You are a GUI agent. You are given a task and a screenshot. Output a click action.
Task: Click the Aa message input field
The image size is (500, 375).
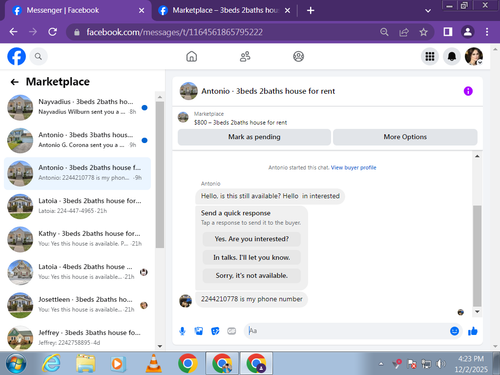pyautogui.click(x=347, y=331)
